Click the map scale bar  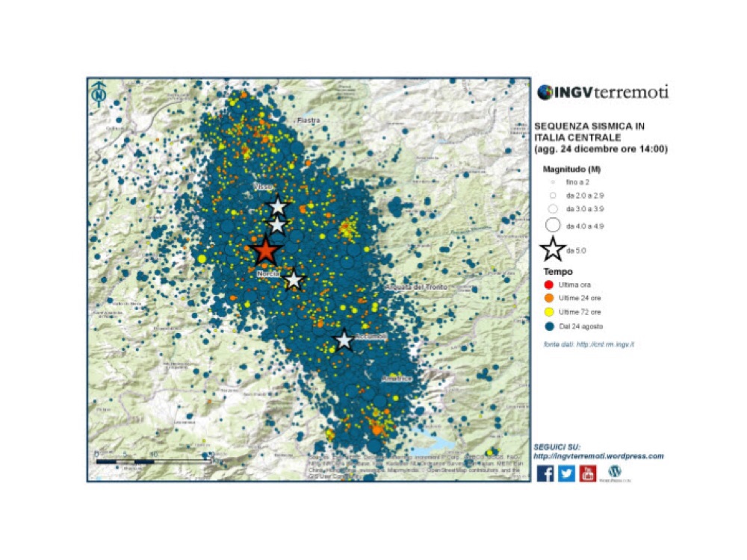pos(152,461)
